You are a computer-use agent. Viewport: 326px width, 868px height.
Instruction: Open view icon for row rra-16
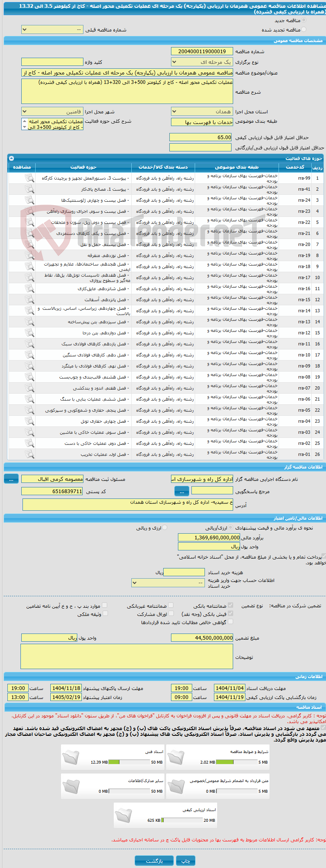pos(29,289)
